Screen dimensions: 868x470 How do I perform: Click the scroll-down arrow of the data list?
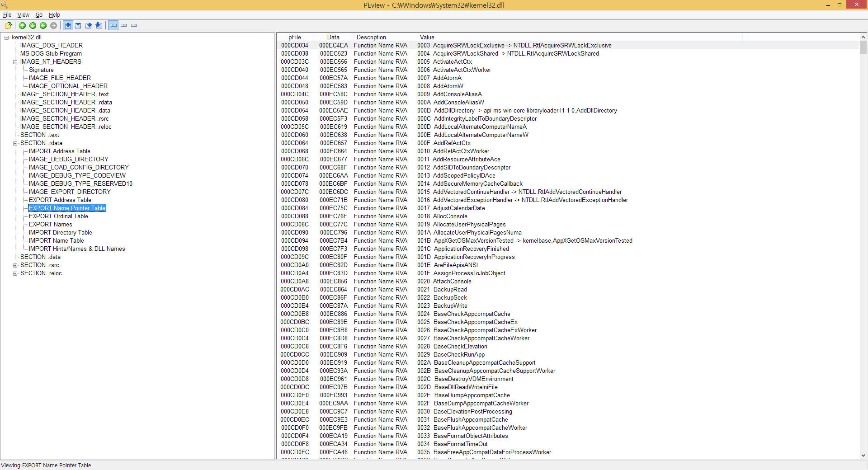click(863, 456)
